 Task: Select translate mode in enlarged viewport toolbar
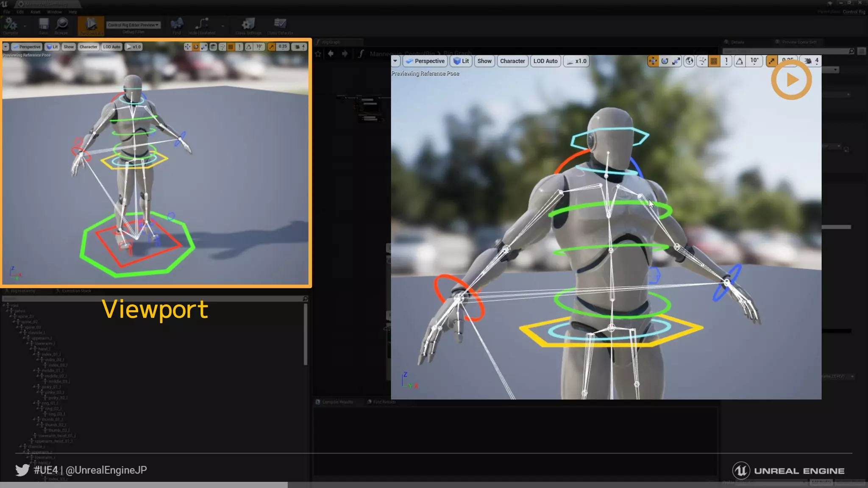653,61
